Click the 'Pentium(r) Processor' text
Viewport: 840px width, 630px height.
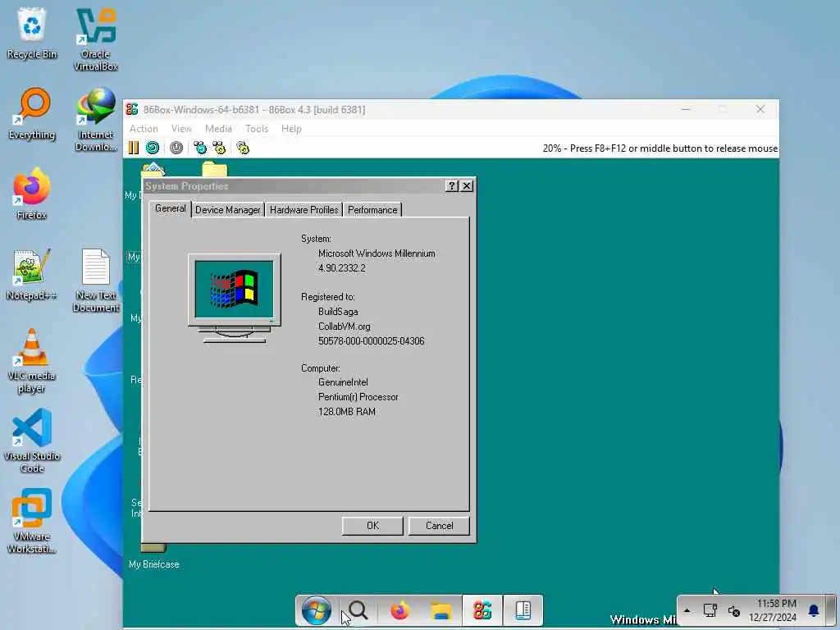point(358,397)
